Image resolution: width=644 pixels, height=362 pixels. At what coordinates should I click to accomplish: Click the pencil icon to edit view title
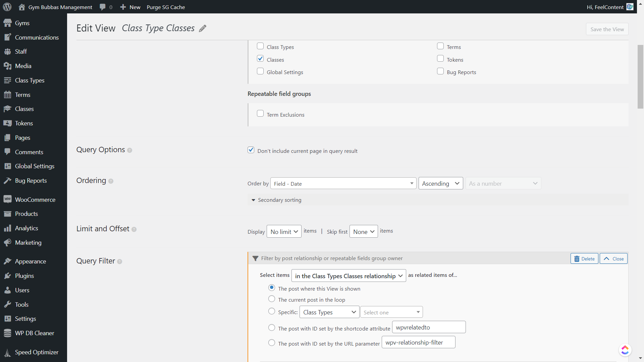click(x=203, y=28)
